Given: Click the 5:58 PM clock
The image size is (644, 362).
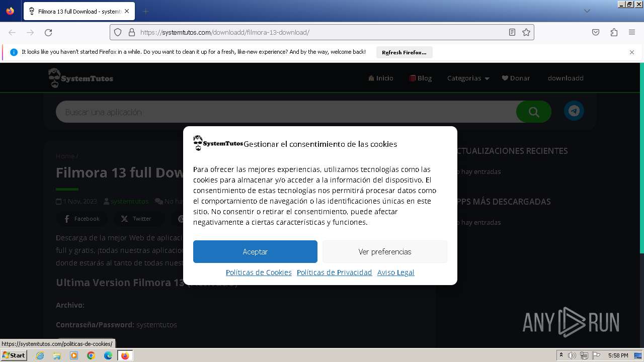Looking at the screenshot, I should (x=618, y=355).
